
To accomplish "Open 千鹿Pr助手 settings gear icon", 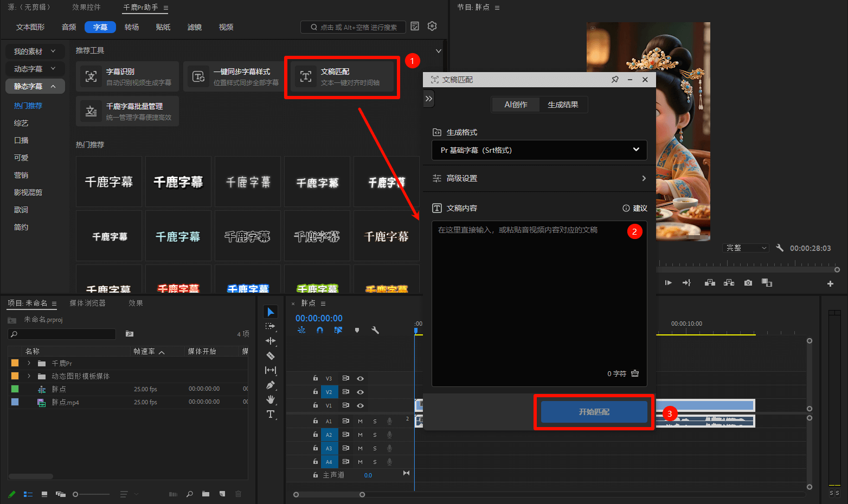I will [432, 26].
